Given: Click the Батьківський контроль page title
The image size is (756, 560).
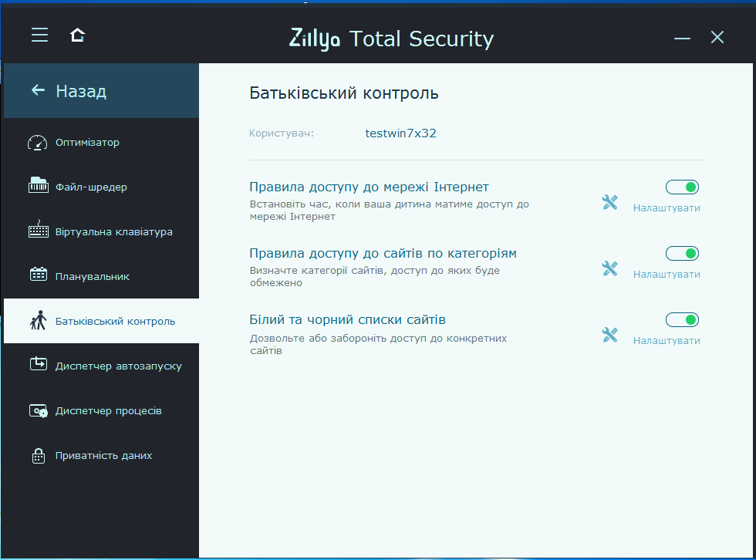Looking at the screenshot, I should [344, 93].
